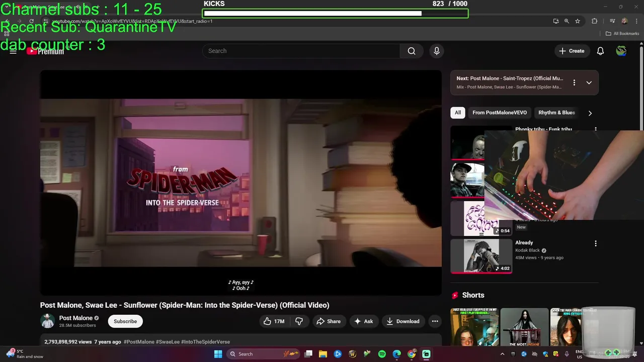Image resolution: width=644 pixels, height=362 pixels.
Task: Open World of Warcraft taskbar icon
Action: coord(352,354)
